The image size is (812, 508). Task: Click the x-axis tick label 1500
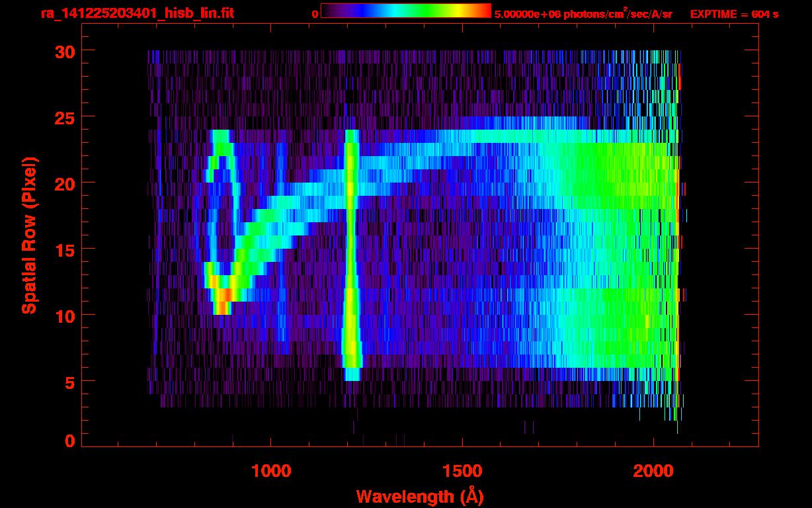(x=462, y=471)
